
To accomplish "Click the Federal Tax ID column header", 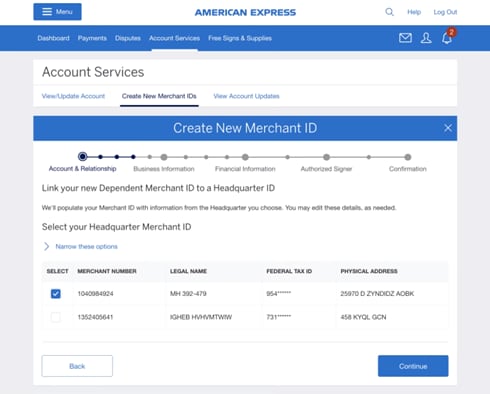I will 289,271.
